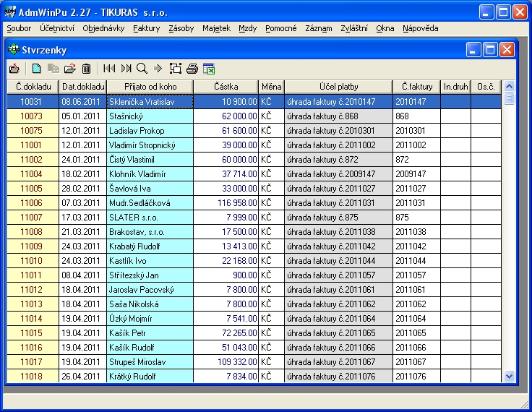The image size is (532, 412).
Task: Click scrollbar up arrow in table
Action: 509,87
